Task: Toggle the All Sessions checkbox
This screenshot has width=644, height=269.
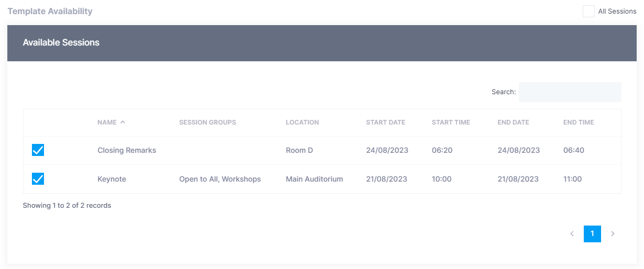Action: point(589,12)
